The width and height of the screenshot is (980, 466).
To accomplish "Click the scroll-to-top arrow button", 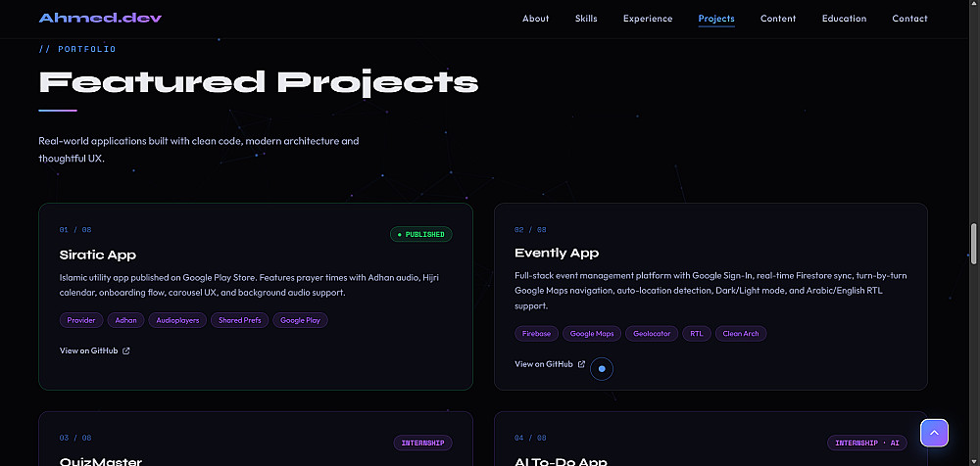I will tap(934, 433).
